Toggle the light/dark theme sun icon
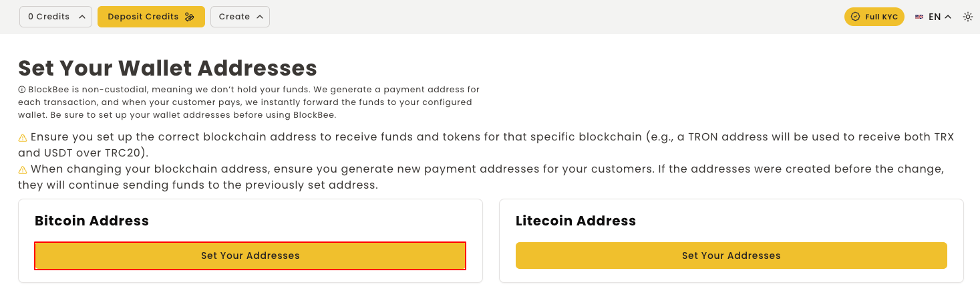Screen dimensions: 980x295 (967, 17)
